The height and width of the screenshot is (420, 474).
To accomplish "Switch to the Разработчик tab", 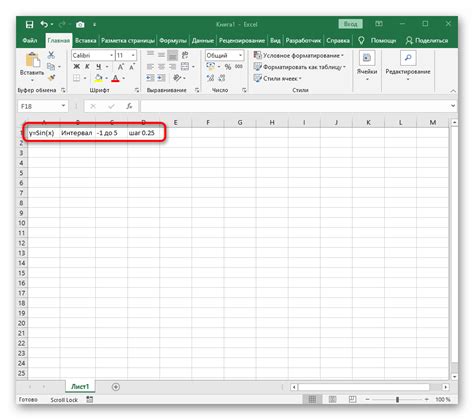I will pyautogui.click(x=303, y=40).
